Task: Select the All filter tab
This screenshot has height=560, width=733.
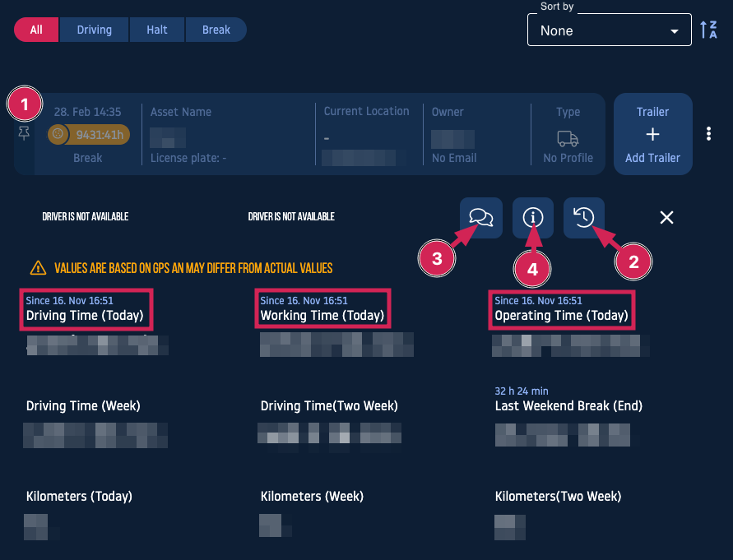Action: point(36,30)
